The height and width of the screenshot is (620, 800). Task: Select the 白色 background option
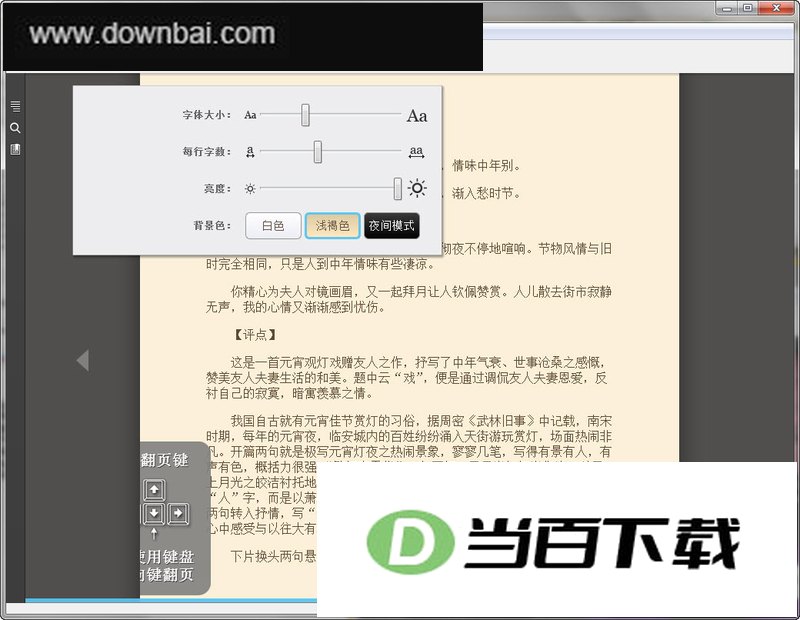(x=273, y=226)
